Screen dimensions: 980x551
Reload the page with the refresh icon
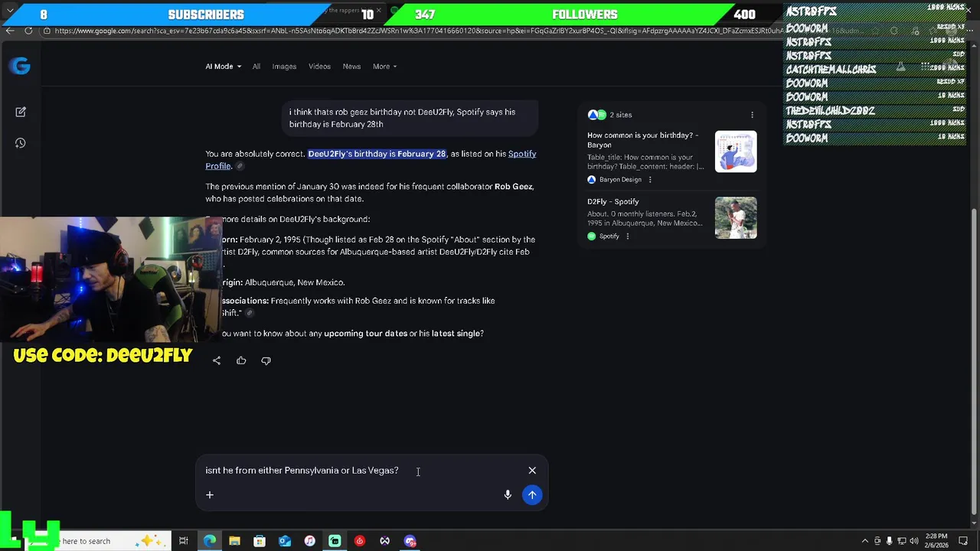[28, 31]
